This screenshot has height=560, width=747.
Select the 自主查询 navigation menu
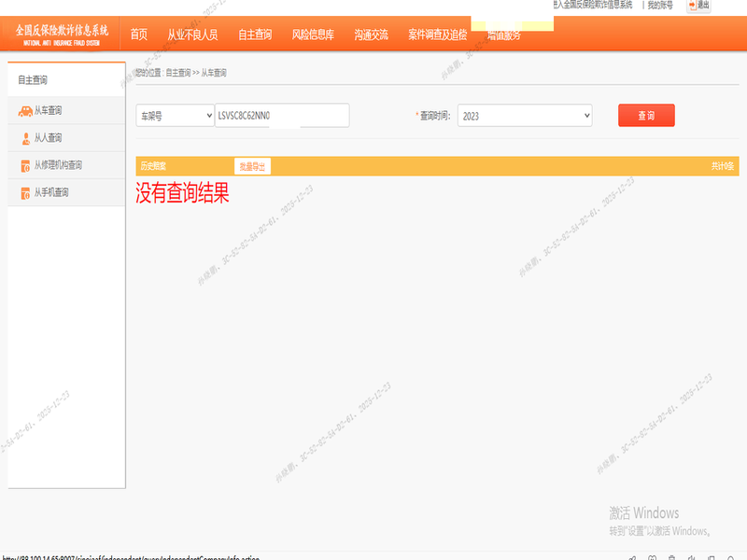point(255,35)
